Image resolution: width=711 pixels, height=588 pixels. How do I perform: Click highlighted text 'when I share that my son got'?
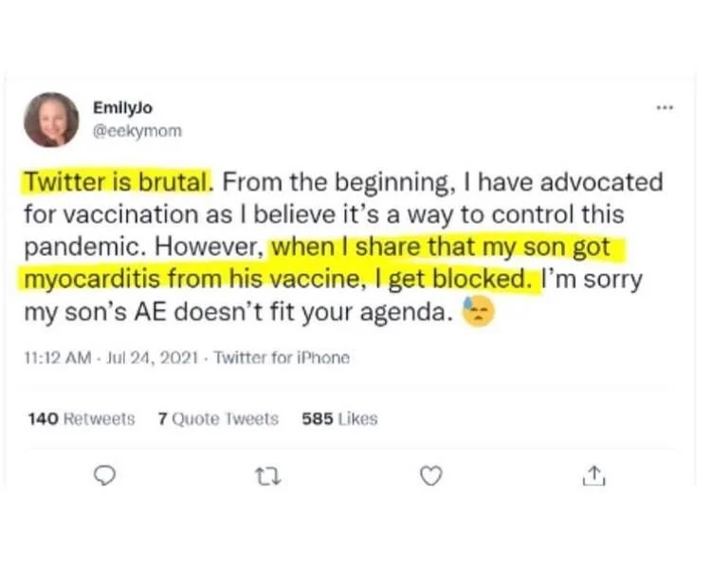pyautogui.click(x=446, y=247)
